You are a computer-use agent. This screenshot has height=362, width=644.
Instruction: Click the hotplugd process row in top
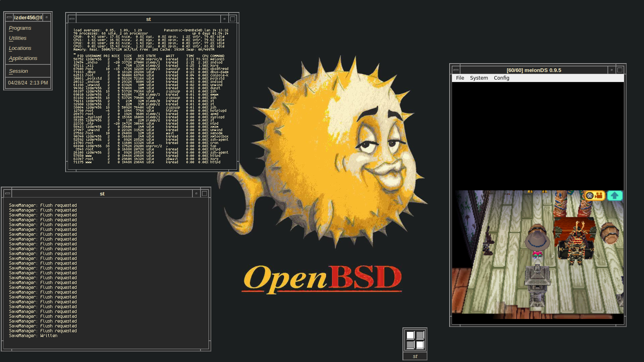pyautogui.click(x=150, y=111)
